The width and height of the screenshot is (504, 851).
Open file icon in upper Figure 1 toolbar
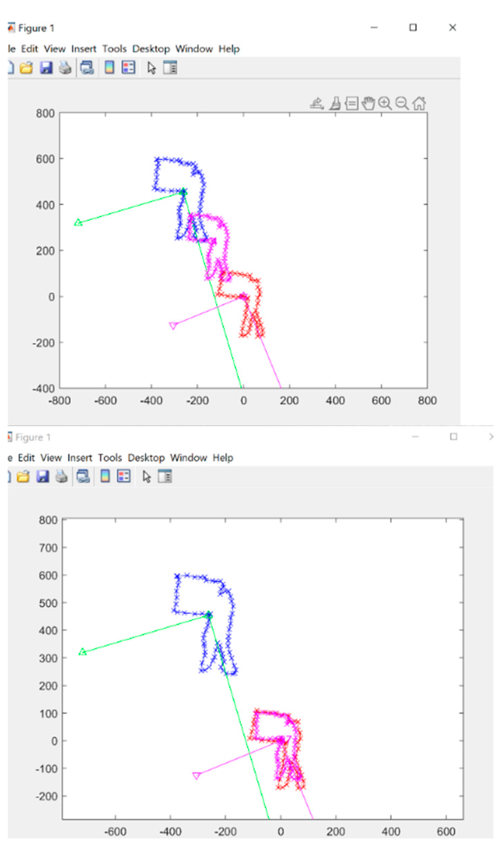click(x=26, y=68)
